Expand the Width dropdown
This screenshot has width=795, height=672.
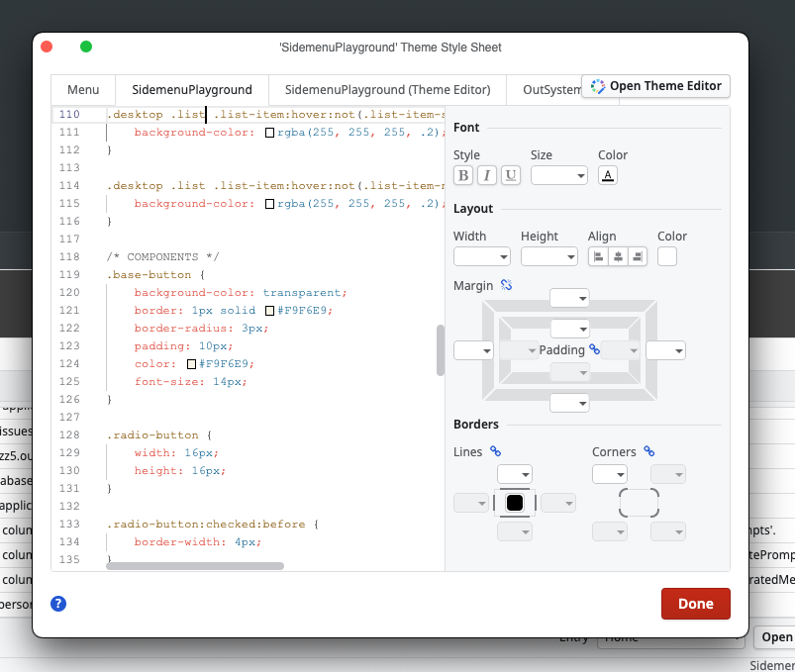pos(481,257)
